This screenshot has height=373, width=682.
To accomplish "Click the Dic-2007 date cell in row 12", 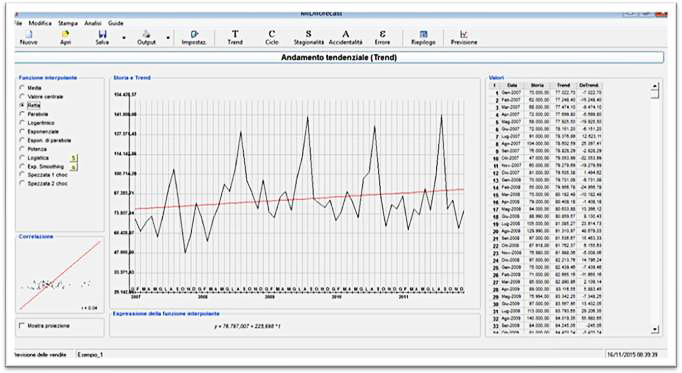I will pyautogui.click(x=511, y=173).
